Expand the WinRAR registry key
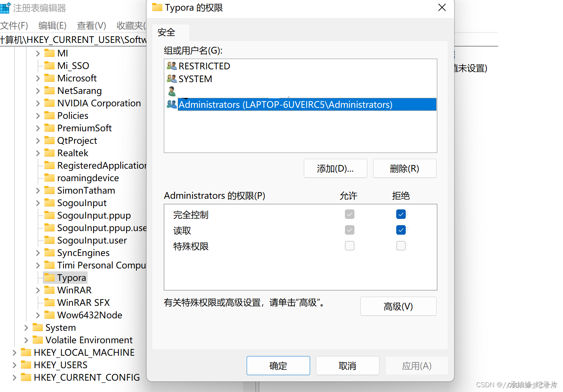This screenshot has height=392, width=563. (38, 290)
